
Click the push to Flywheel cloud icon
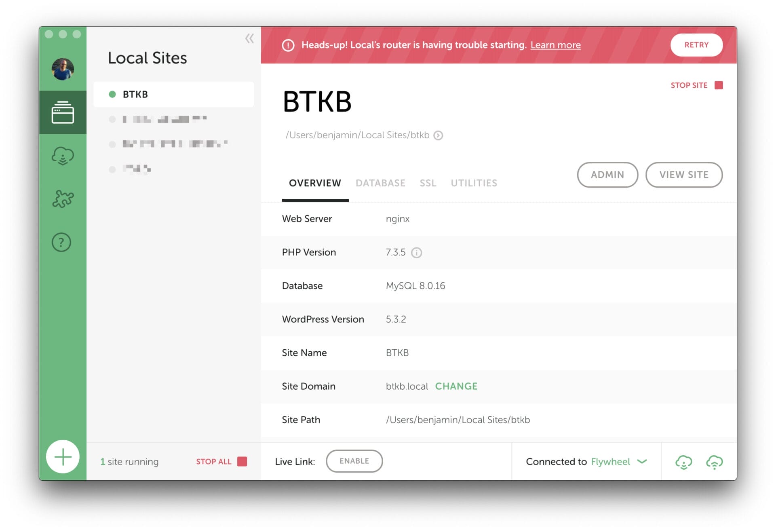(714, 462)
